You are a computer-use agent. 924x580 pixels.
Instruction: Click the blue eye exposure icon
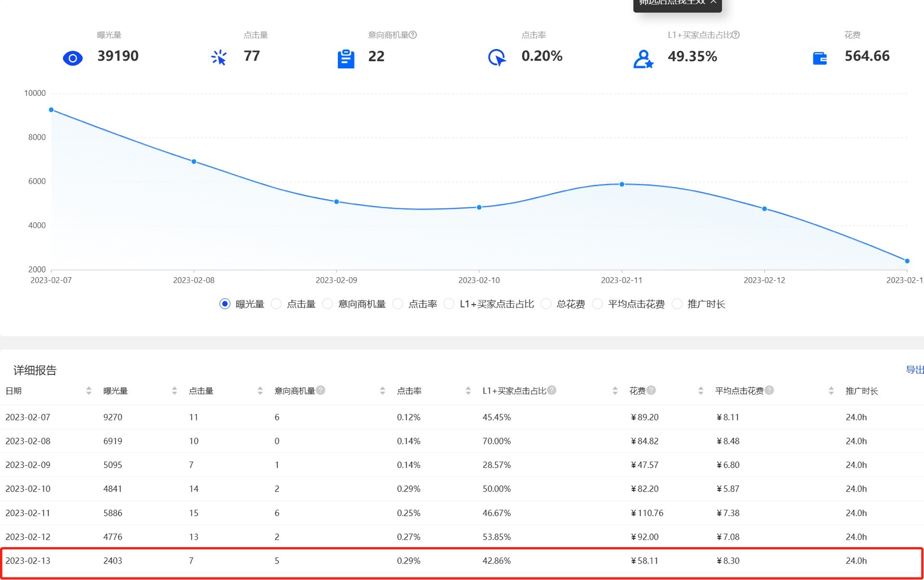point(73,58)
